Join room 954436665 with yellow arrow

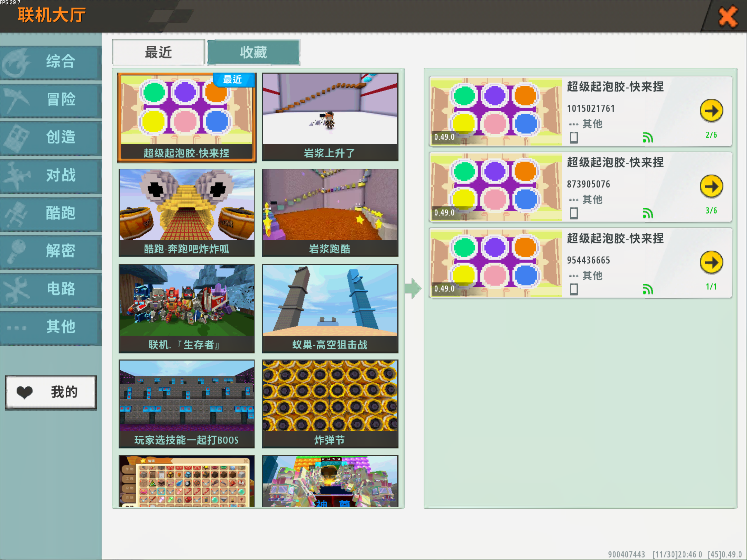[x=711, y=262]
